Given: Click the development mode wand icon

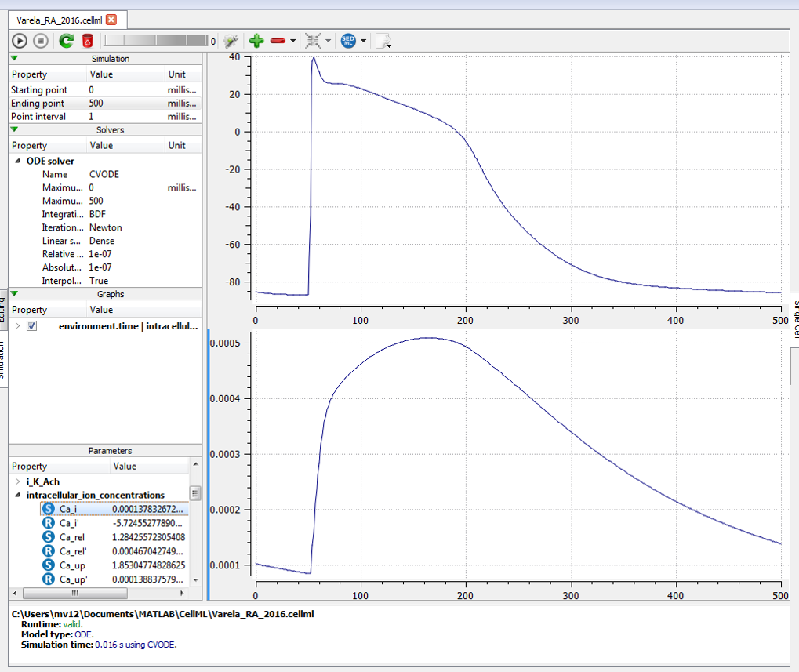Looking at the screenshot, I should coord(231,41).
